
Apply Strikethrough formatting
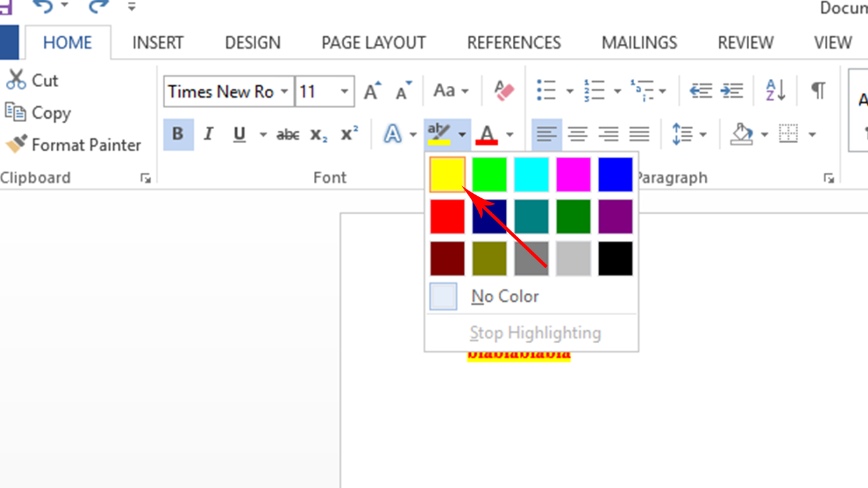coord(287,134)
